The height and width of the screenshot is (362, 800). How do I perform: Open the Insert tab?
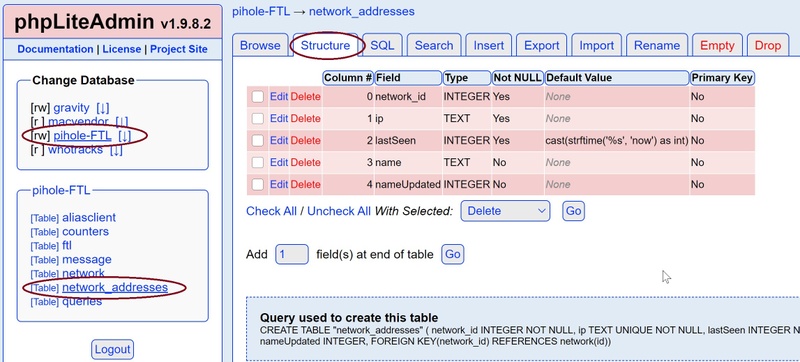pyautogui.click(x=489, y=45)
